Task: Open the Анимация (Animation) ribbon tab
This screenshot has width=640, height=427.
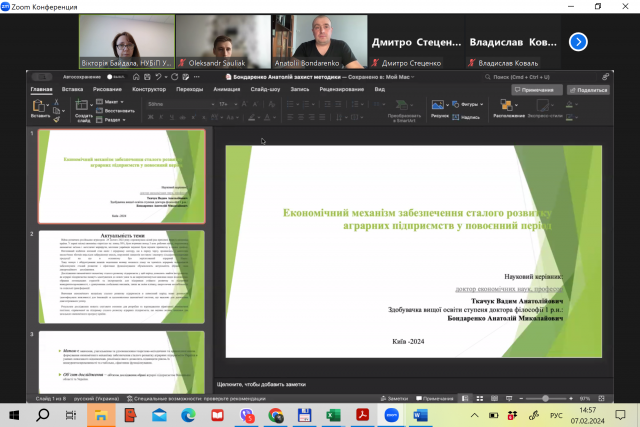Action: (226, 89)
